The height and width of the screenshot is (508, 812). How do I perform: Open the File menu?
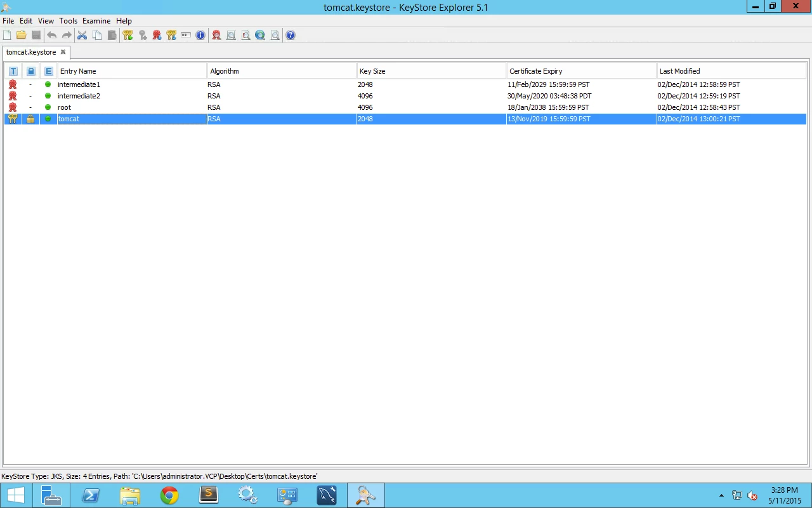(8, 21)
